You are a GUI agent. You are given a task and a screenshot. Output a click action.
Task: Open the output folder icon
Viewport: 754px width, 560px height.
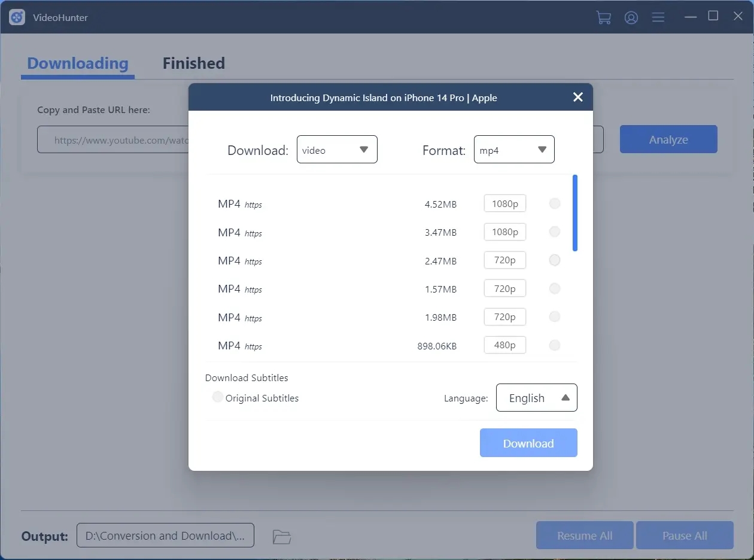282,537
